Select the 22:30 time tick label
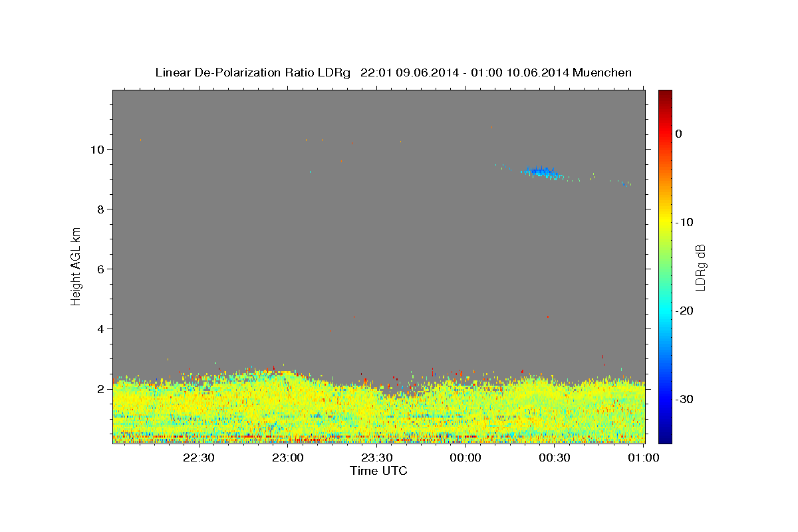 point(198,458)
